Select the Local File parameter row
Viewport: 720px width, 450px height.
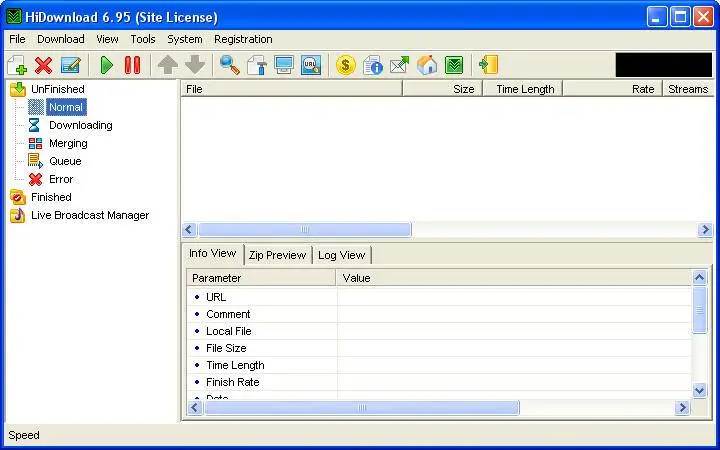pyautogui.click(x=439, y=331)
